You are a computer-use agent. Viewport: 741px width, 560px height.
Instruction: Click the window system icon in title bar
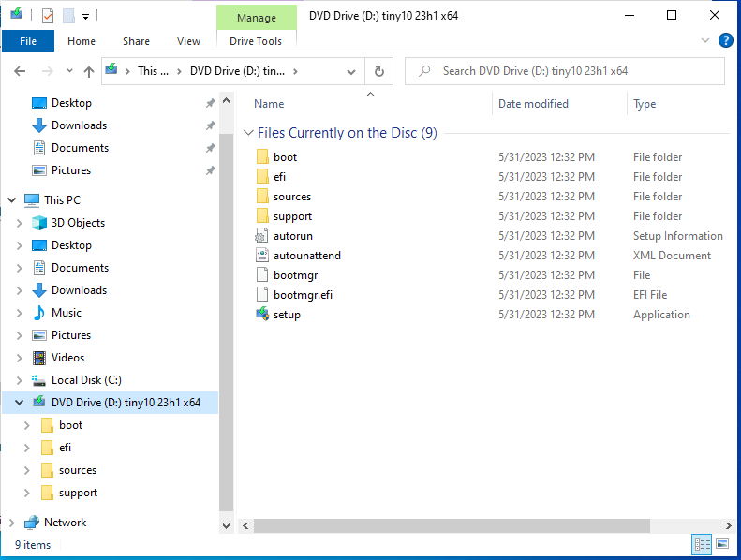pos(17,14)
